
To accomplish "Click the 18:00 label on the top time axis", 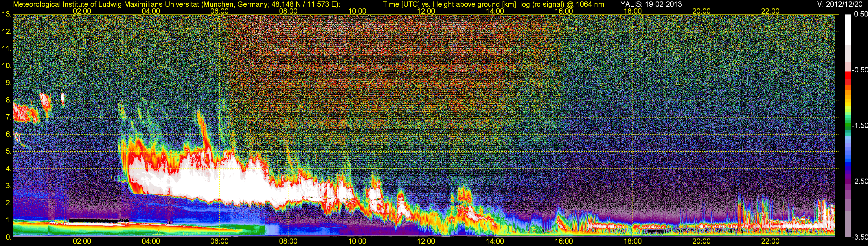I will tap(632, 11).
